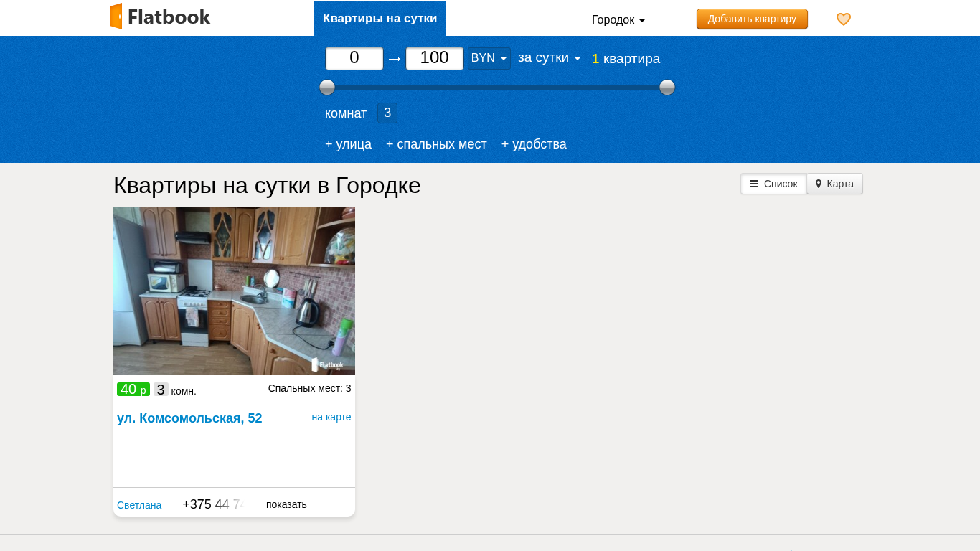Expand the + спальных мест filter

pyautogui.click(x=436, y=144)
